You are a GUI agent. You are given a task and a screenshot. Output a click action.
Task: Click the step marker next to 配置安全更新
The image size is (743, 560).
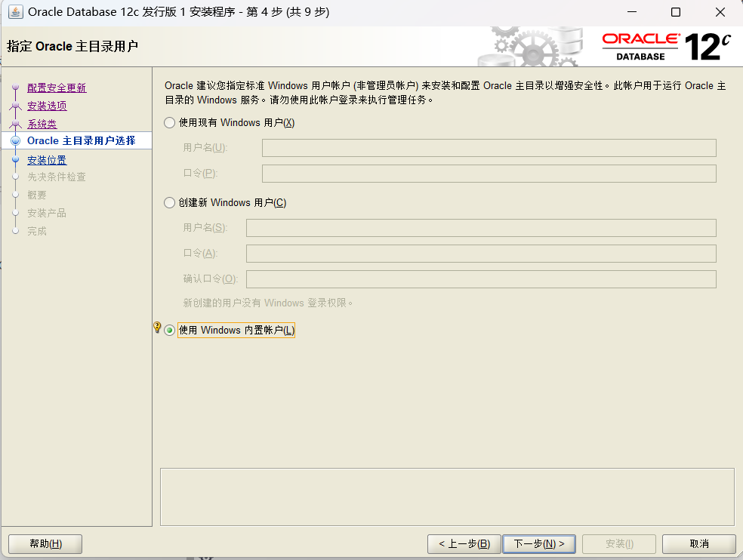(x=16, y=88)
